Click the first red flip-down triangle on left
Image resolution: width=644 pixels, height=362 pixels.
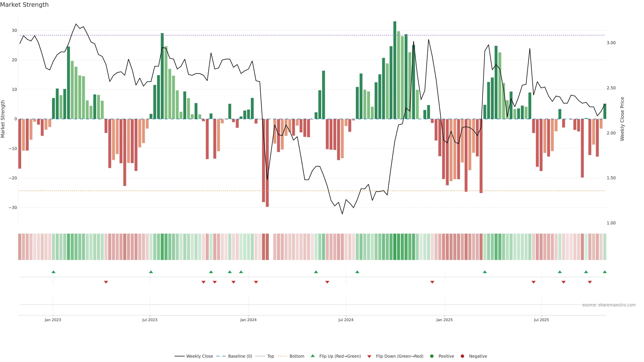coord(106,282)
